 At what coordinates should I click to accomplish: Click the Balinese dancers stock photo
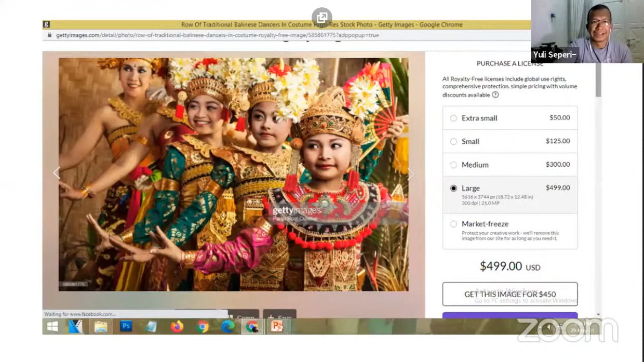point(233,174)
